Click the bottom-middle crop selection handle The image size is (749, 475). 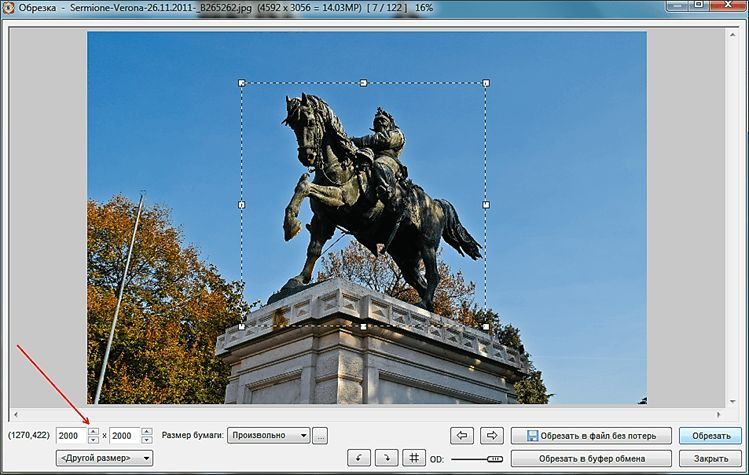pyautogui.click(x=364, y=327)
